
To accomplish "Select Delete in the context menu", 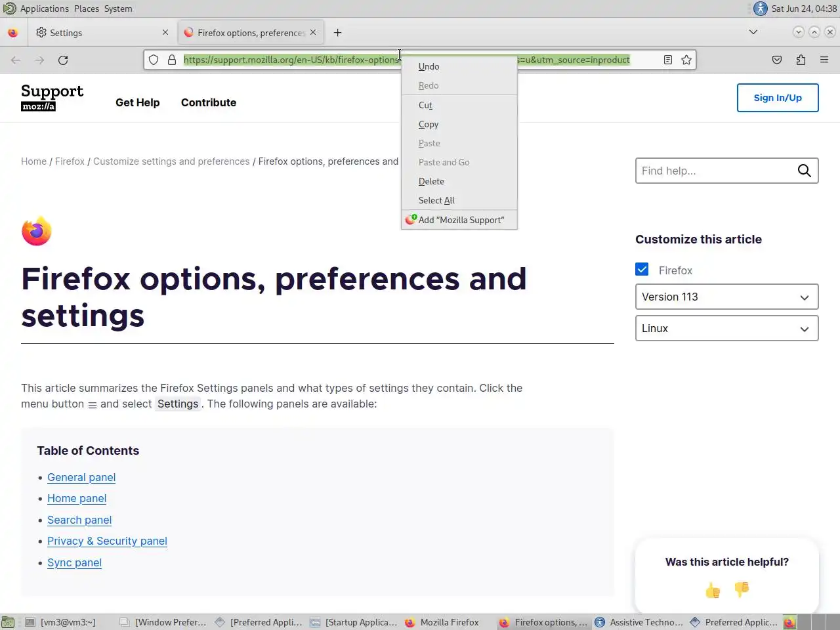I will [459, 181].
